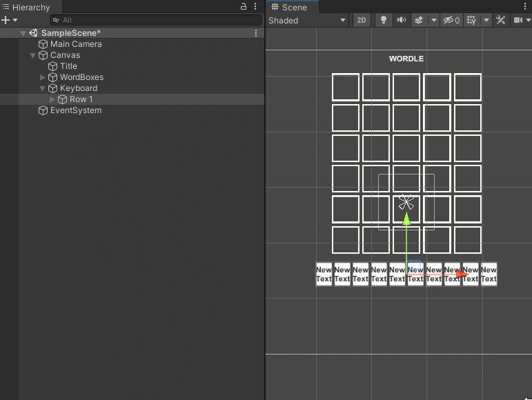Click the cube icon next to Keyboard
Viewport: 532px width, 400px height.
pyautogui.click(x=52, y=88)
